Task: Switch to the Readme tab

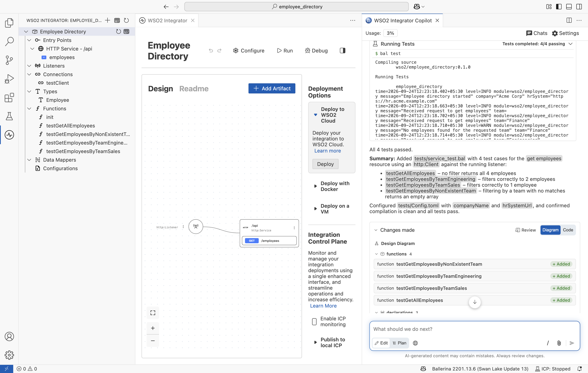Action: click(x=194, y=89)
